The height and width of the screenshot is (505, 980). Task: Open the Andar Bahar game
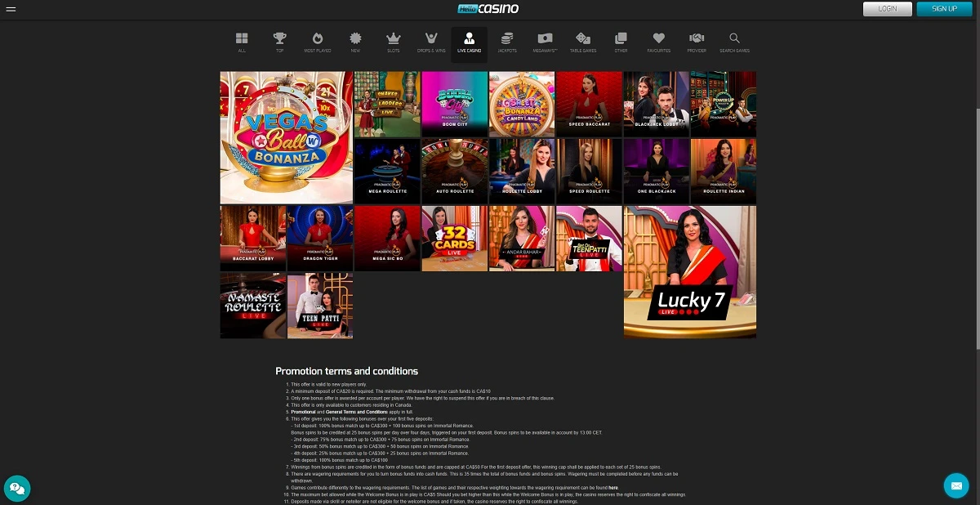point(522,238)
